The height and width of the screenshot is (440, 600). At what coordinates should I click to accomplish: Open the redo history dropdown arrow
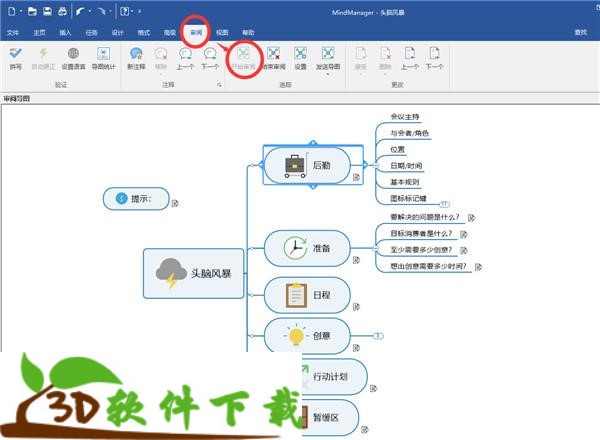pos(110,12)
